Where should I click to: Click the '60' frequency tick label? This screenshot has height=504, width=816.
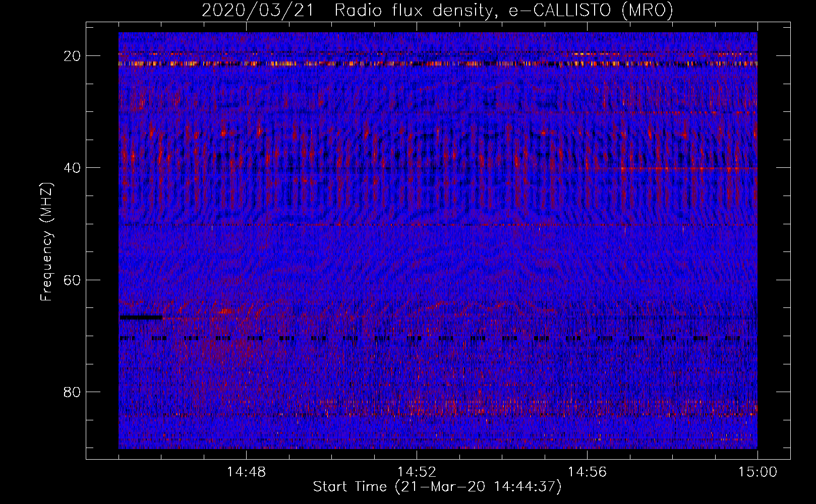pyautogui.click(x=72, y=280)
